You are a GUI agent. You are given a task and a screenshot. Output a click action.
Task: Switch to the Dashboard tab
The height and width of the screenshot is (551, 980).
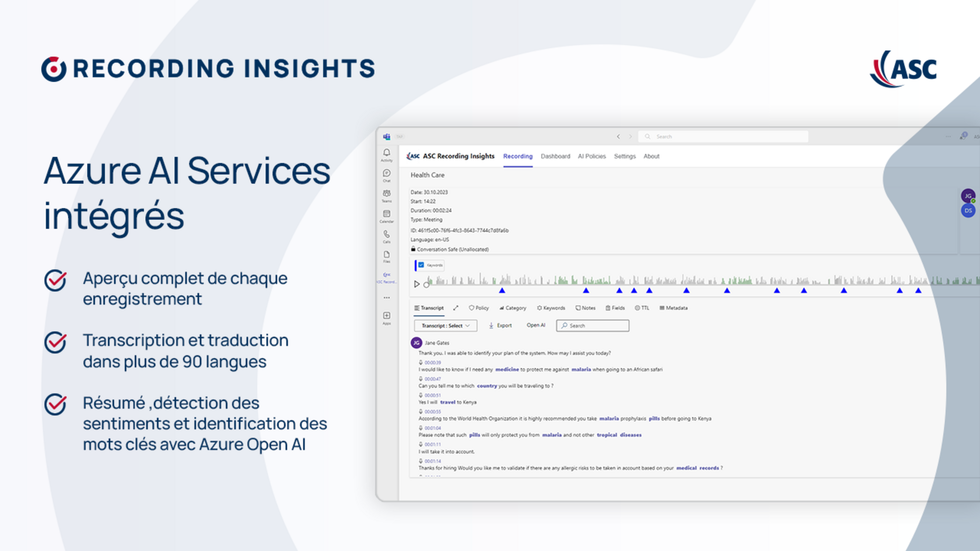pos(555,156)
